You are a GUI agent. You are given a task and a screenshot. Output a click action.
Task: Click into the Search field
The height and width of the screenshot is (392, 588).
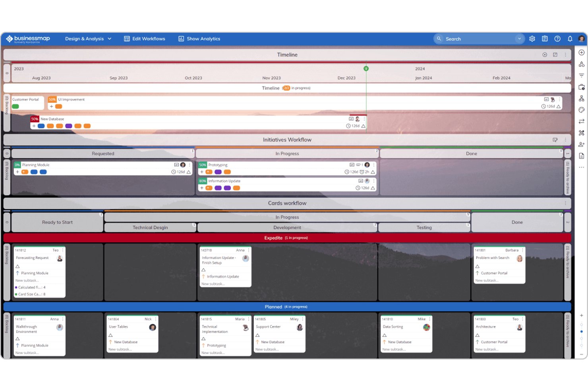point(479,39)
